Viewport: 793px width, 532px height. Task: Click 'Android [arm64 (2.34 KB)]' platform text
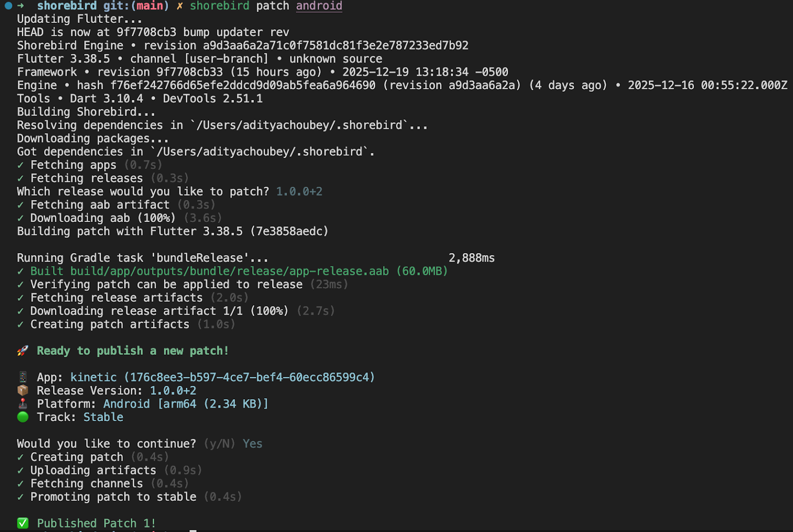[186, 404]
